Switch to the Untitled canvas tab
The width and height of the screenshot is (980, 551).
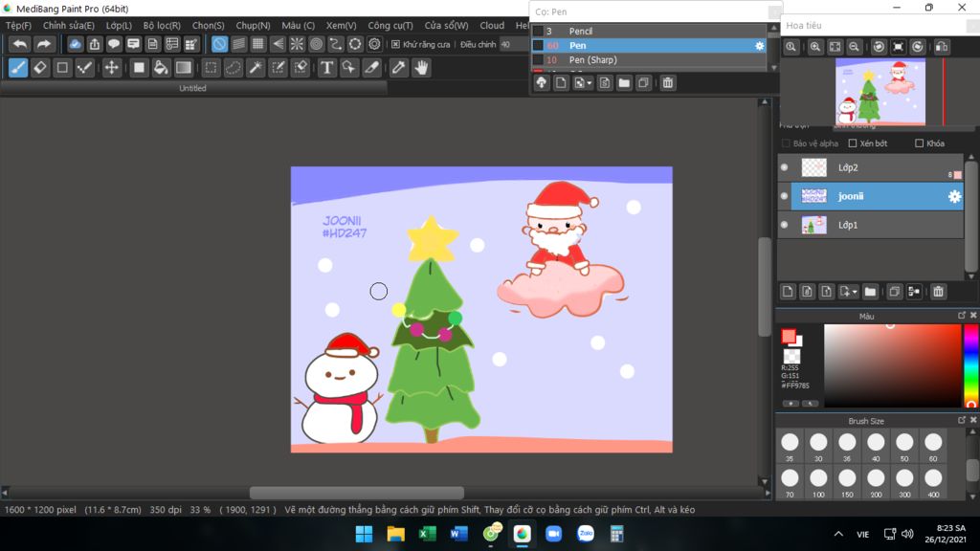coord(192,88)
